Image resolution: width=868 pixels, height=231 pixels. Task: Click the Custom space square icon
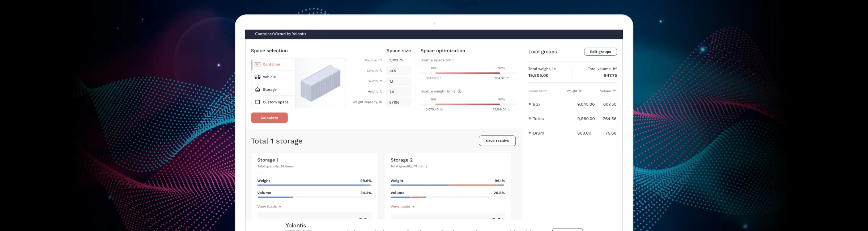pyautogui.click(x=258, y=102)
